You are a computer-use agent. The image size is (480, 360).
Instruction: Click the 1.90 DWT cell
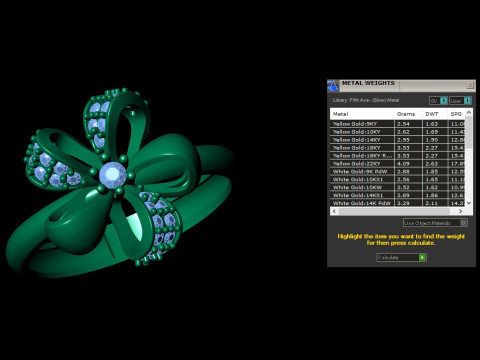pos(435,140)
